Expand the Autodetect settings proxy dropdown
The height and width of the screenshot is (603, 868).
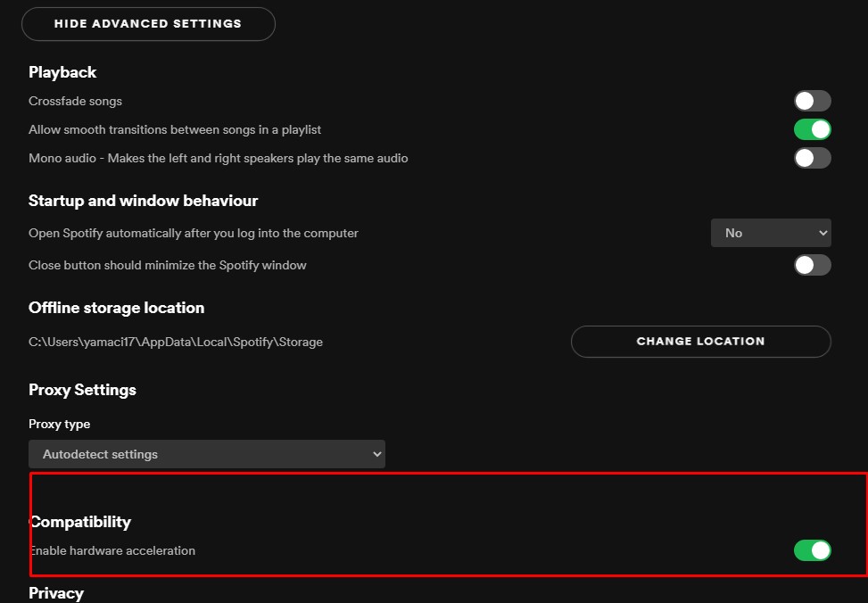click(x=207, y=454)
